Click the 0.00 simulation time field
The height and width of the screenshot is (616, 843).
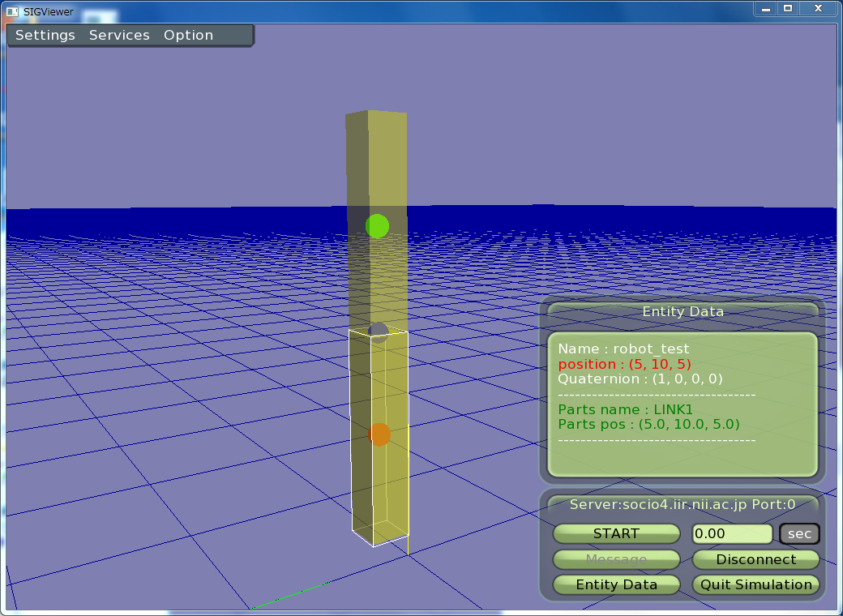click(x=732, y=533)
